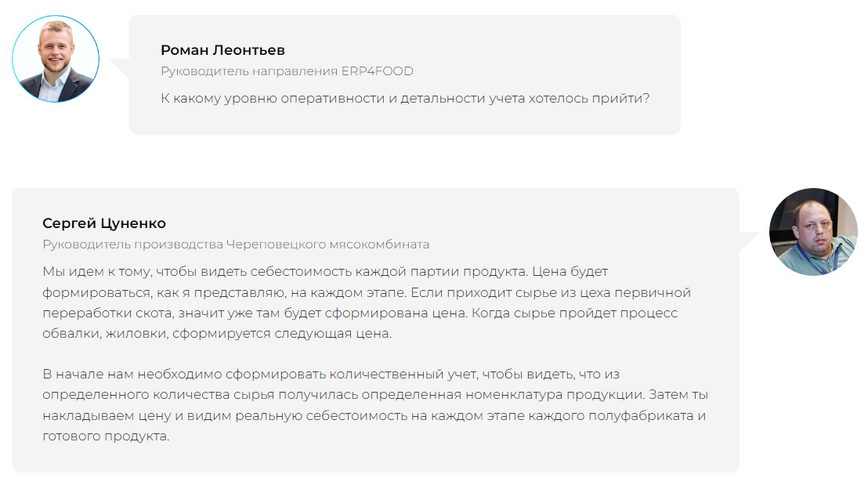Click Сергей Цуненко's round profile photo

(x=814, y=232)
